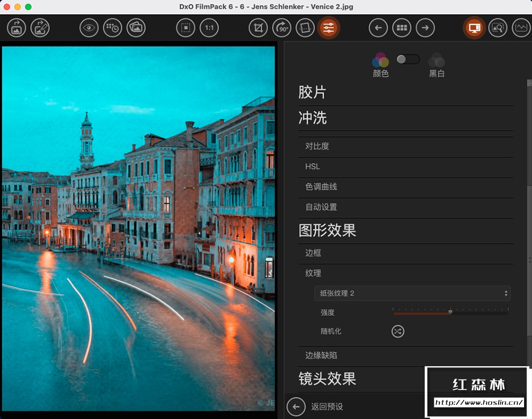532x419 pixels.
Task: Click the 随机化 shuffle icon for texture
Action: (397, 332)
